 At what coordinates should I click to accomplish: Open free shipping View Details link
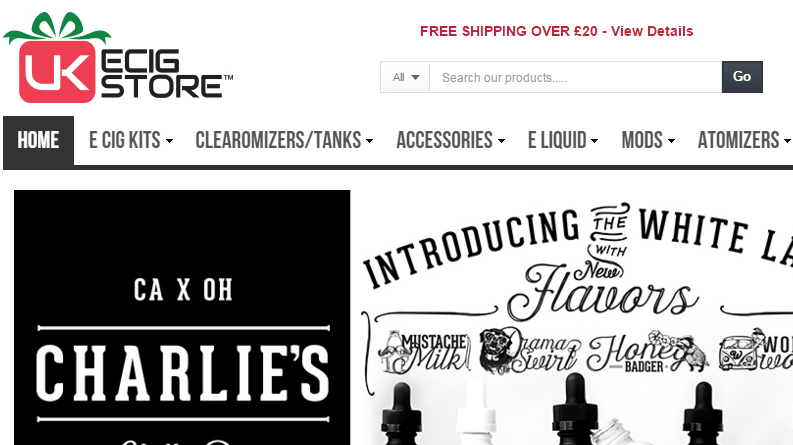652,31
